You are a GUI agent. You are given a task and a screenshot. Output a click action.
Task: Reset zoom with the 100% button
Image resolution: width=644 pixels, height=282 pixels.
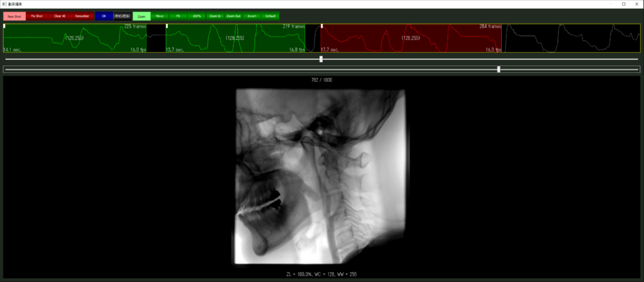(x=197, y=16)
